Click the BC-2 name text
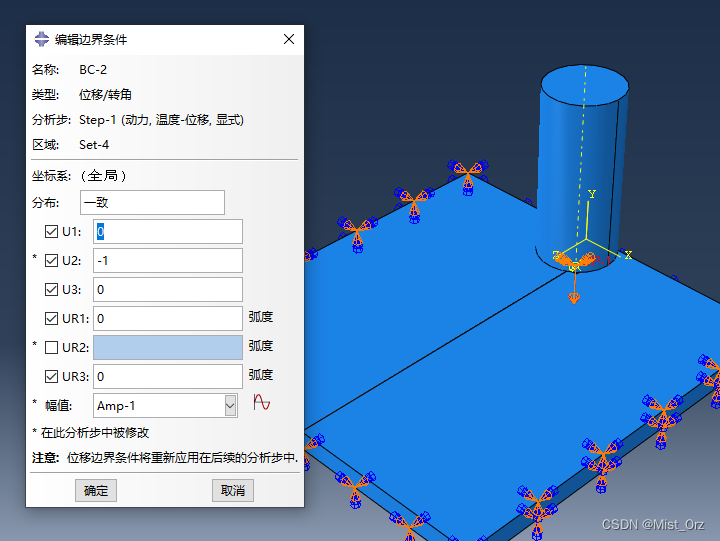 [x=93, y=70]
